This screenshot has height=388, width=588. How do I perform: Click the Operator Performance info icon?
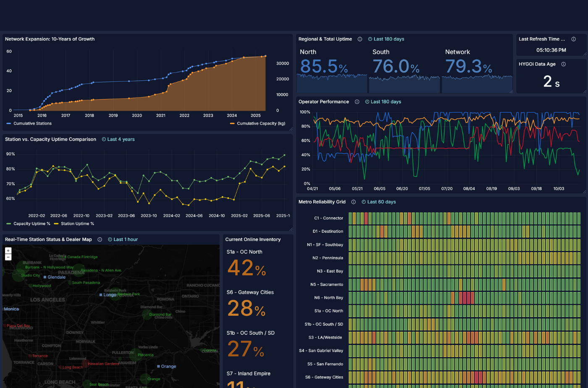pos(357,102)
